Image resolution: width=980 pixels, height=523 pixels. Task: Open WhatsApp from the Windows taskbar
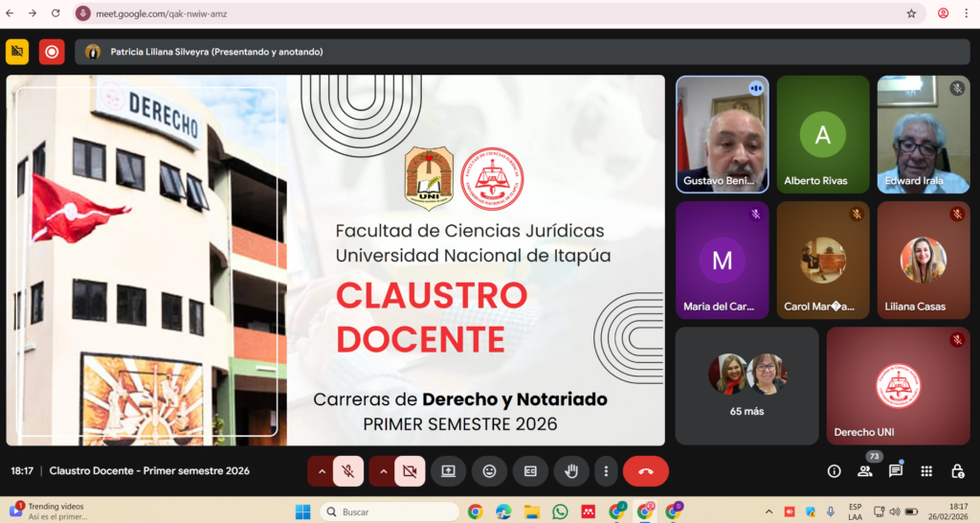click(x=560, y=512)
